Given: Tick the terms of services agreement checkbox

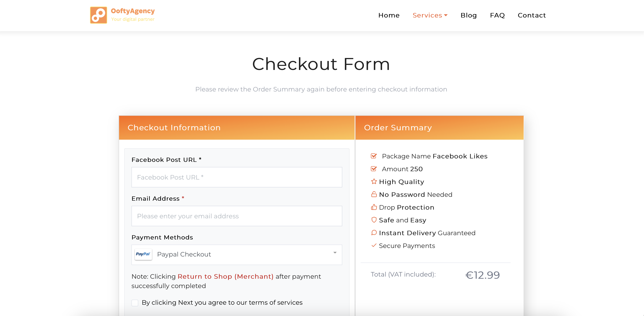Looking at the screenshot, I should pyautogui.click(x=135, y=303).
